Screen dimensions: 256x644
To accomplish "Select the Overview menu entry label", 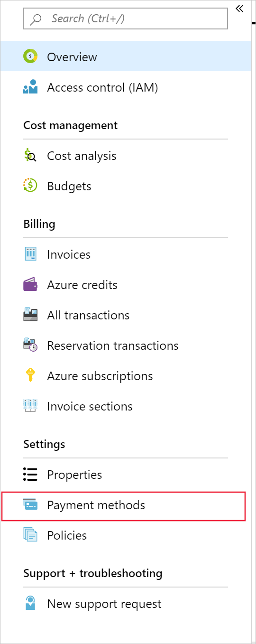I will (72, 57).
